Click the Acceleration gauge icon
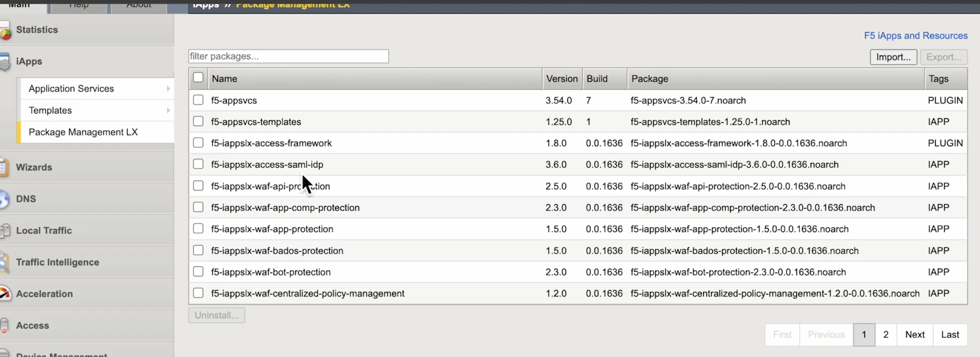This screenshot has width=980, height=357. tap(5, 294)
